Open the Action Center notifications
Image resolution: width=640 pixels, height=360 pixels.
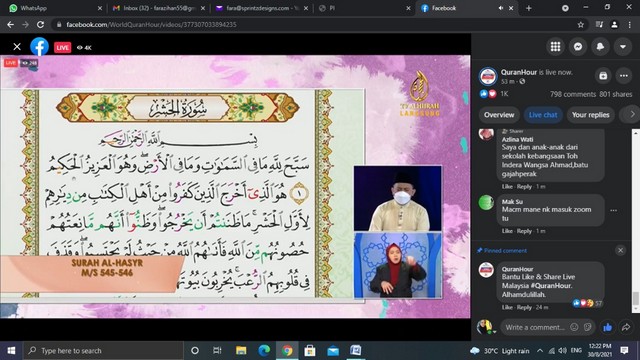click(624, 351)
